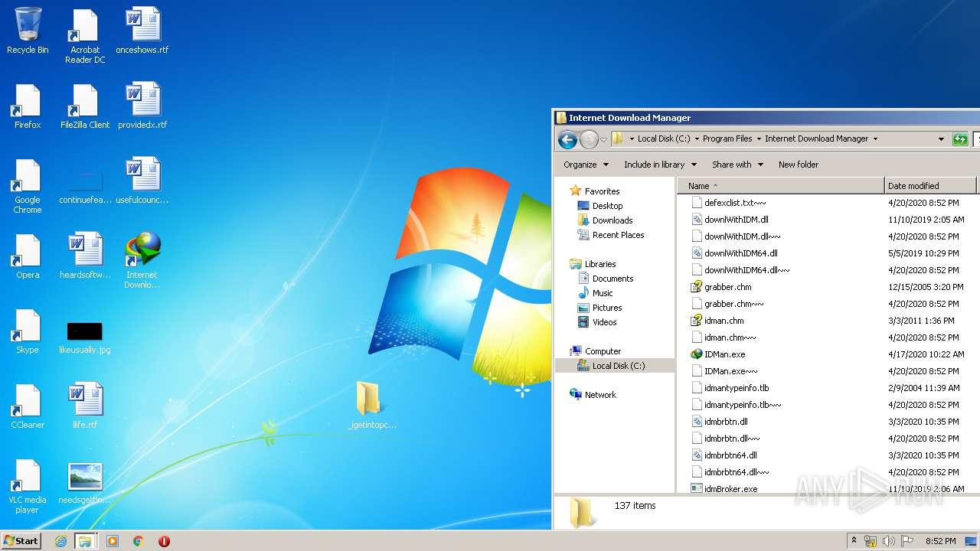This screenshot has width=980, height=551.
Task: Select idmantypeinfo.tlb file
Action: tap(737, 388)
